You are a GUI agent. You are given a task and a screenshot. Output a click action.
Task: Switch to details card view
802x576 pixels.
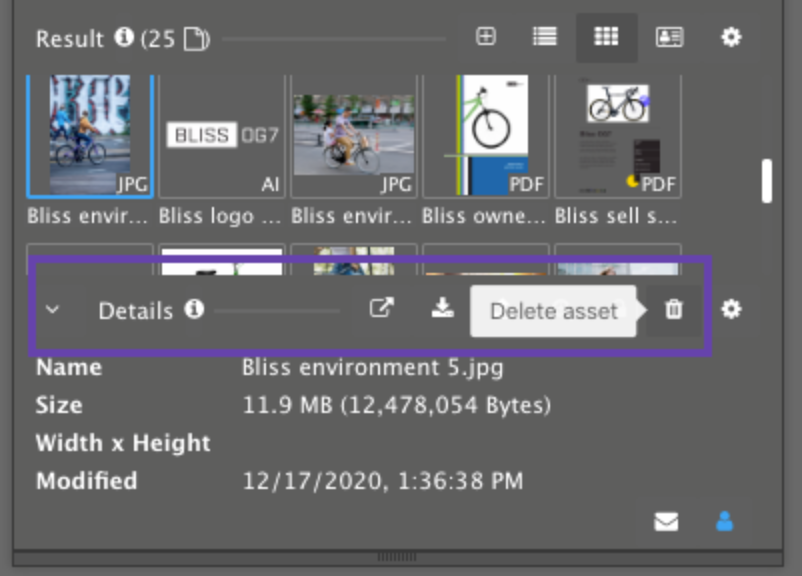coord(670,37)
